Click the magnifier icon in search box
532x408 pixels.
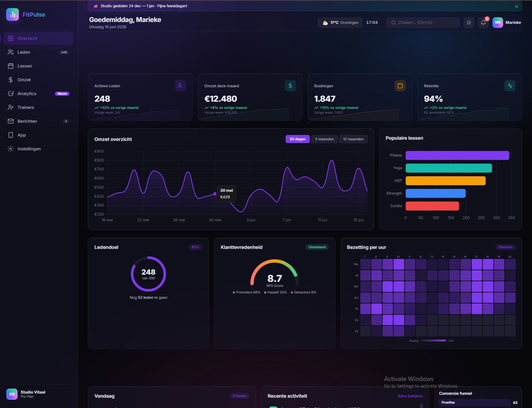point(393,23)
